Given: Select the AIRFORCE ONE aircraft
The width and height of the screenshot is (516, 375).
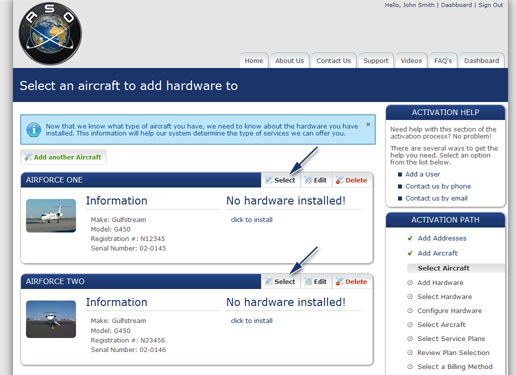Looking at the screenshot, I should [281, 180].
